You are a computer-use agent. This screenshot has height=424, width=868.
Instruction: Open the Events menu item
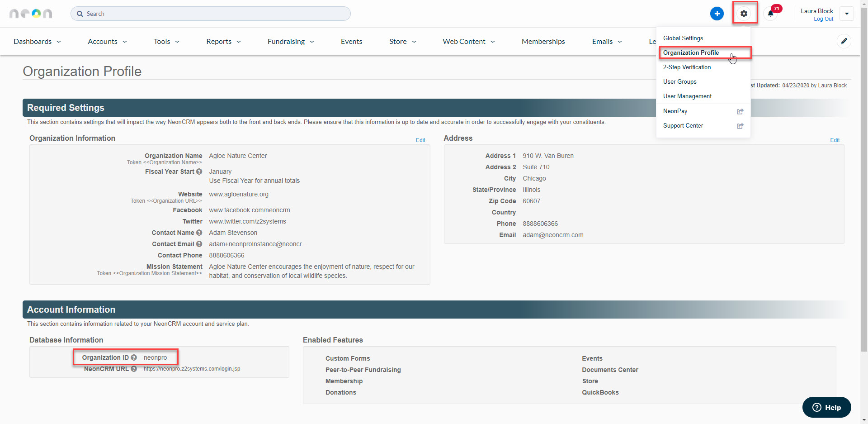click(x=351, y=41)
